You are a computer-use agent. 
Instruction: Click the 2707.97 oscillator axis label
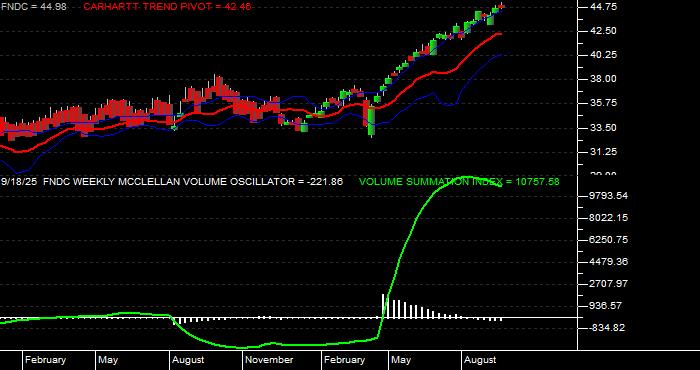click(608, 283)
